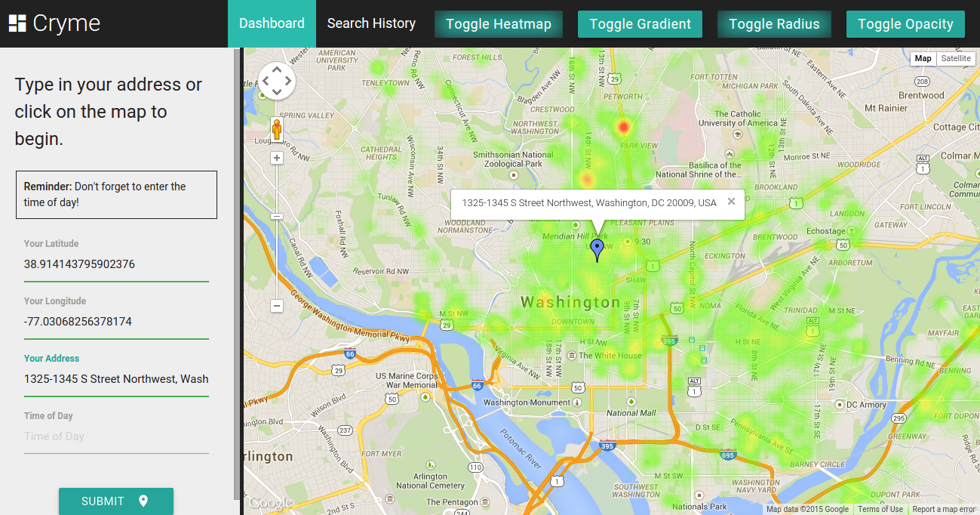The width and height of the screenshot is (980, 515).
Task: Click the Google logo on map
Action: point(270,503)
